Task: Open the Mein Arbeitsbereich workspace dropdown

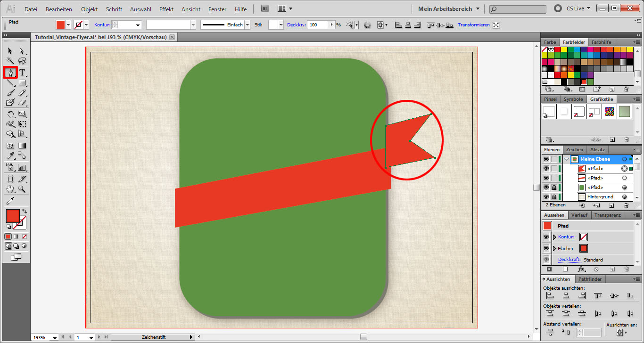Action: pyautogui.click(x=448, y=9)
